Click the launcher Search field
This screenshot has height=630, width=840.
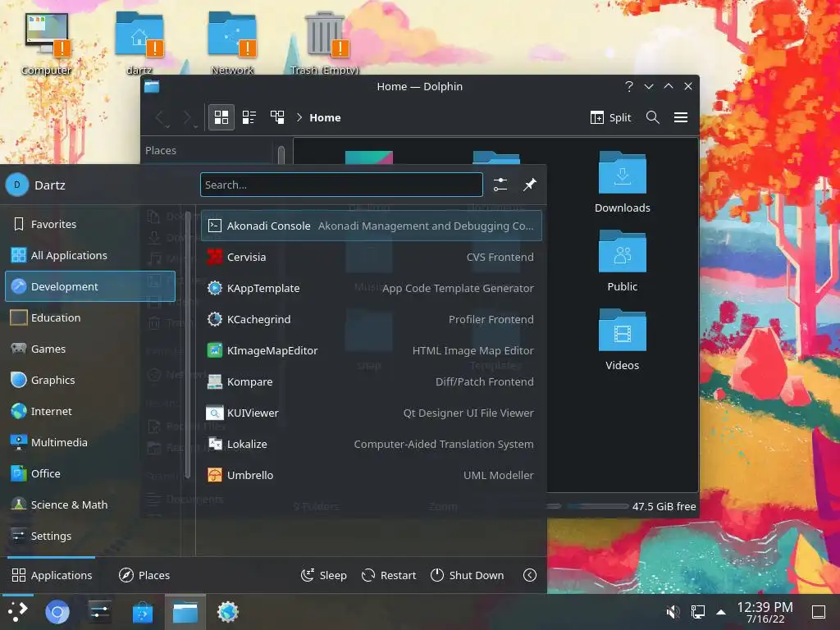341,185
